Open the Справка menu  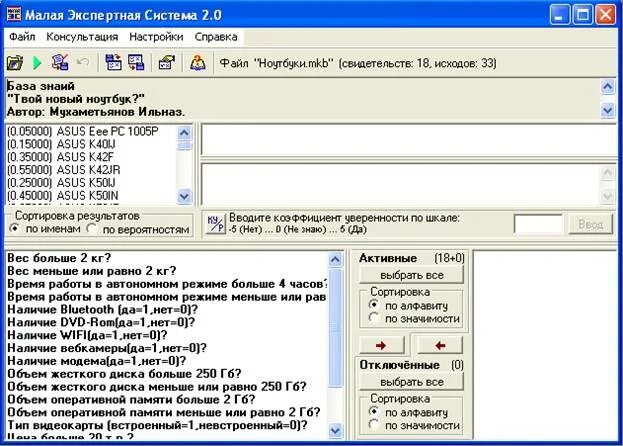coord(216,37)
